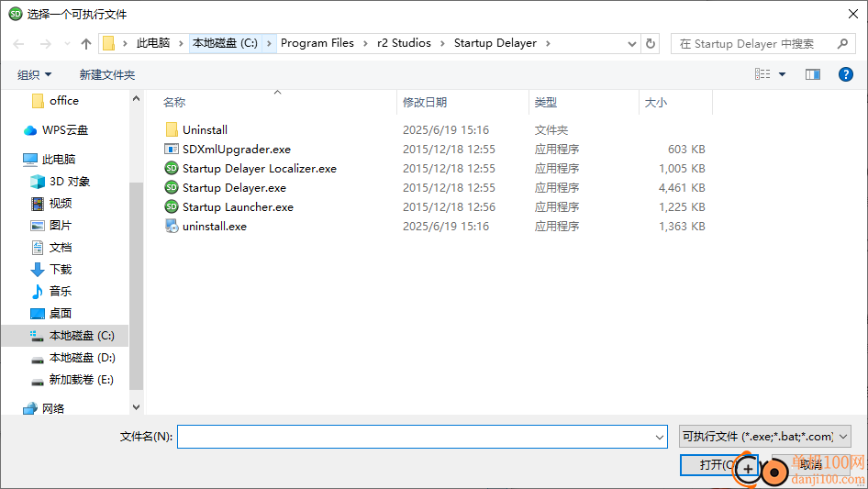868x489 pixels.
Task: Click the 打开 button
Action: (x=718, y=464)
